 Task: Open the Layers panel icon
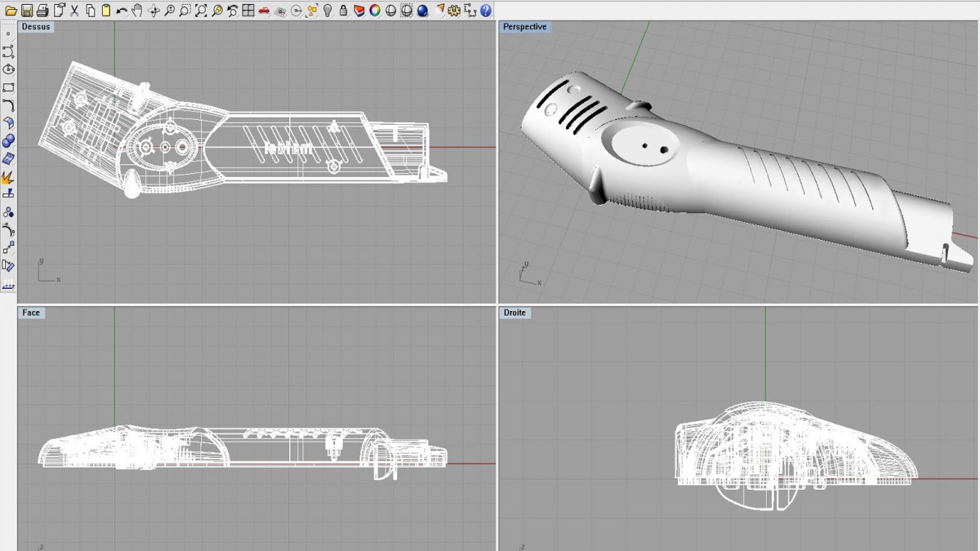[359, 11]
